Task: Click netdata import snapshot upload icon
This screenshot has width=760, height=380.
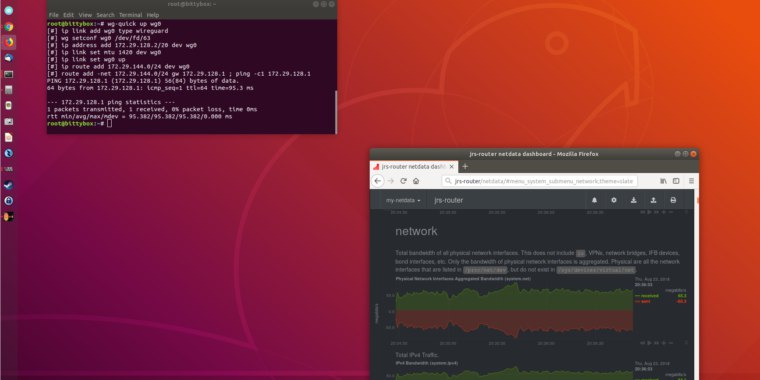Action: point(653,200)
